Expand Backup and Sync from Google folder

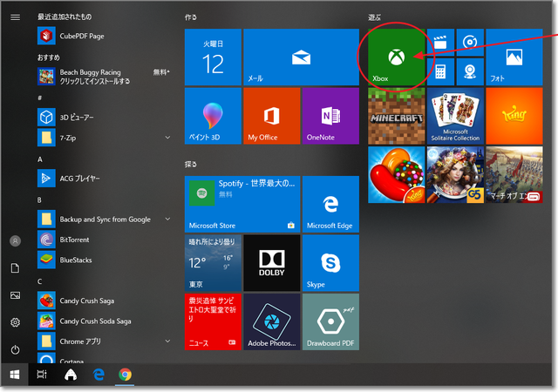pos(167,220)
